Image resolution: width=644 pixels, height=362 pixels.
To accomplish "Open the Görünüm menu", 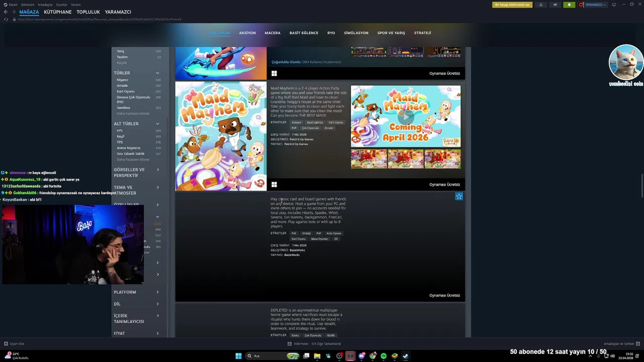I will click(x=28, y=5).
